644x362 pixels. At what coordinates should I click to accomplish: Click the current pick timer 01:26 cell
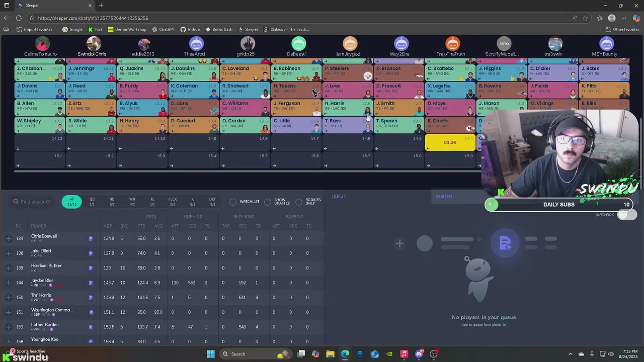450,142
